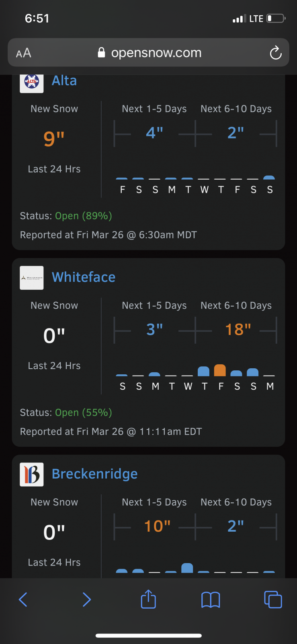Select Alta's Next 6-10 Days forecast
The image size is (297, 644).
pyautogui.click(x=236, y=133)
